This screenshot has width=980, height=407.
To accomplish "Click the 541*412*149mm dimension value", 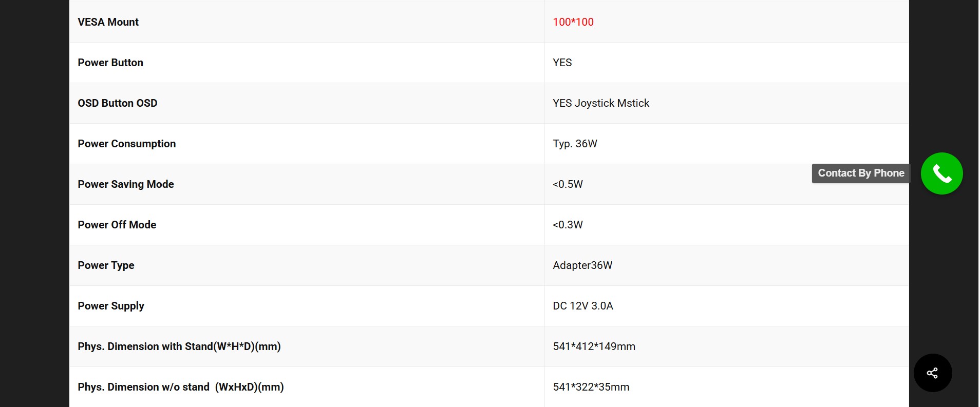I will click(x=594, y=346).
